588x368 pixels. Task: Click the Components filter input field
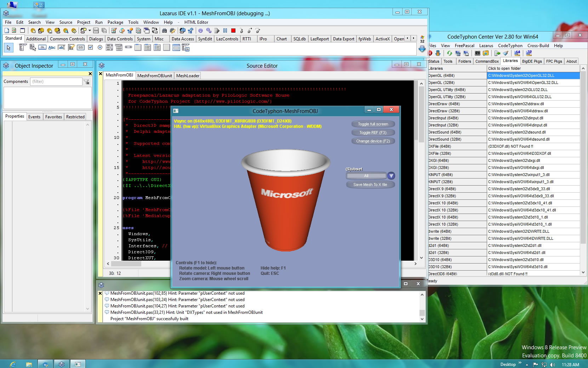pyautogui.click(x=56, y=81)
